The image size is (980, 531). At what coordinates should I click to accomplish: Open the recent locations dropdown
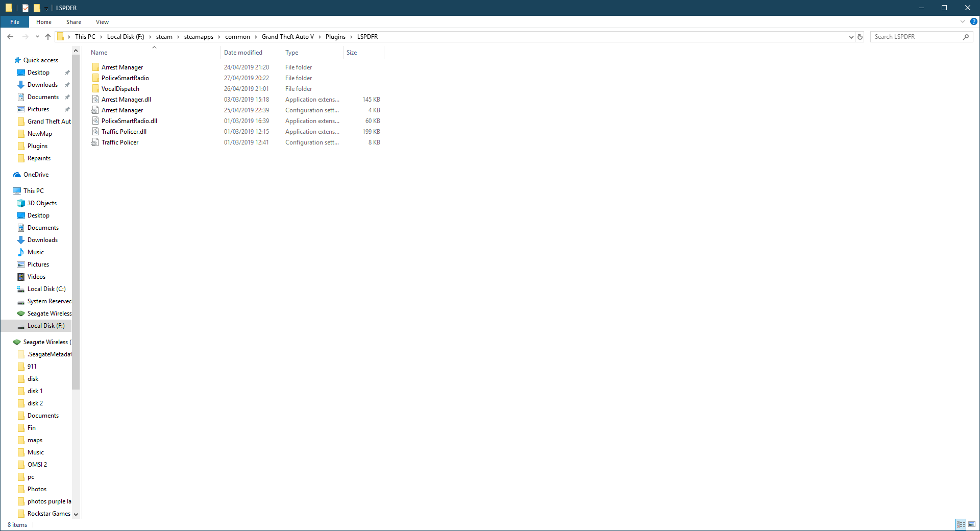click(37, 37)
